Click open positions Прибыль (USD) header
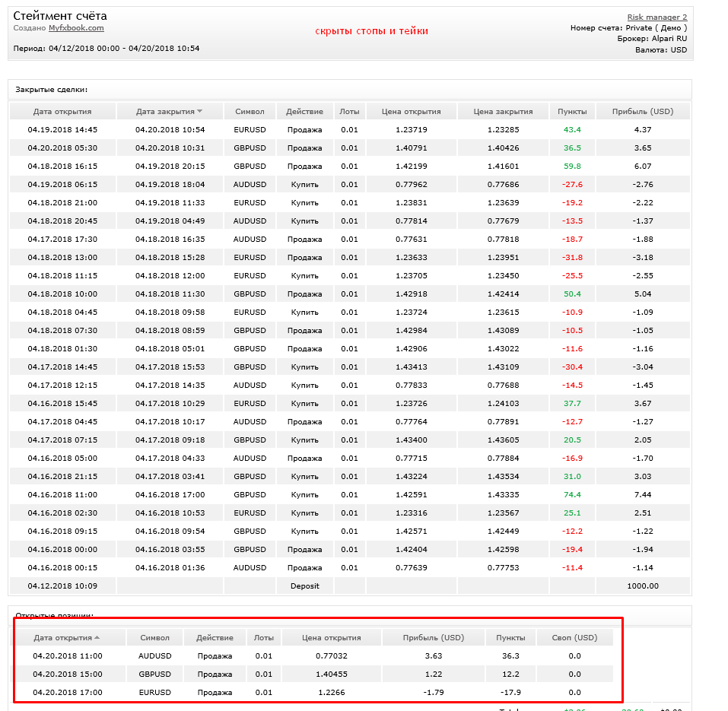 click(x=434, y=638)
